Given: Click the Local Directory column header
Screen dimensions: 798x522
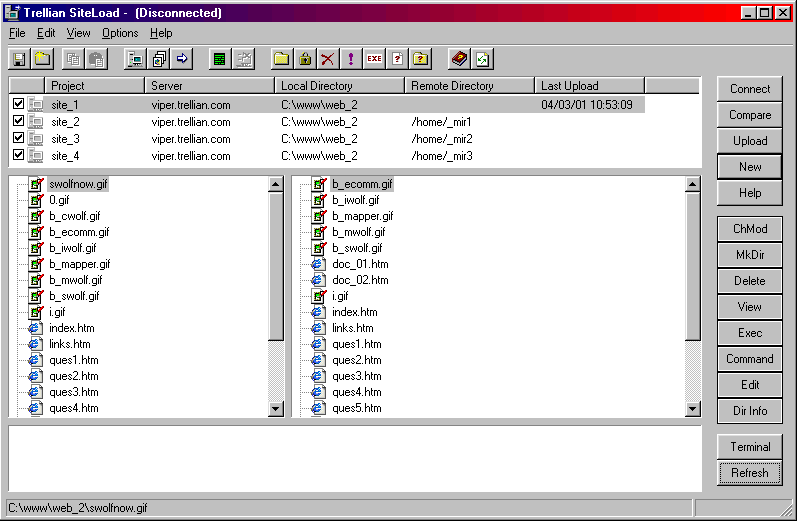Looking at the screenshot, I should click(339, 85).
